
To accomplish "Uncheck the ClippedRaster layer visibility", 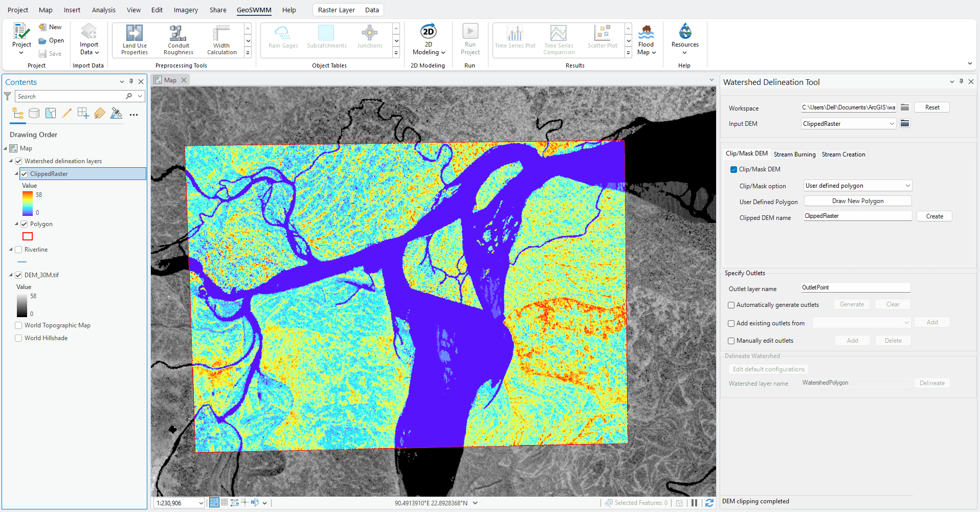I will click(x=24, y=174).
